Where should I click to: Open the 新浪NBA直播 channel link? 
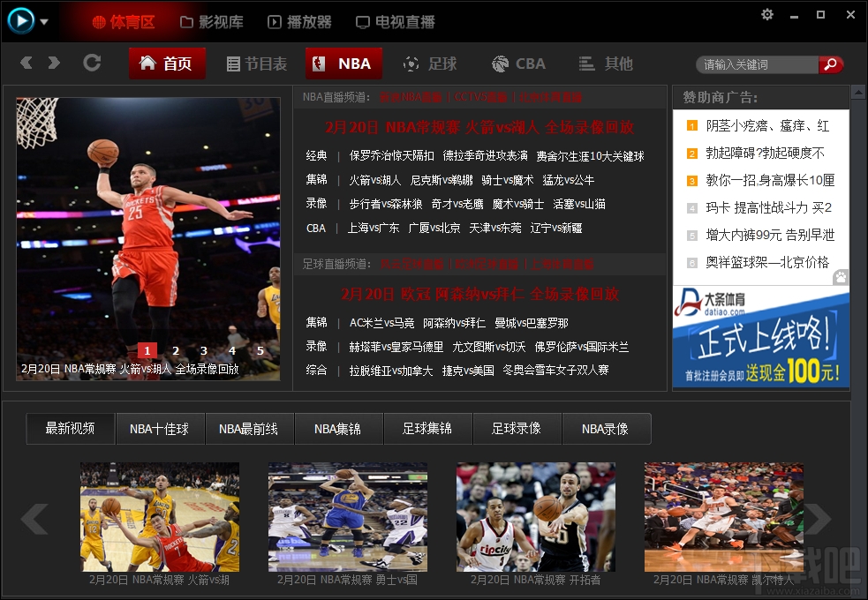pos(411,97)
